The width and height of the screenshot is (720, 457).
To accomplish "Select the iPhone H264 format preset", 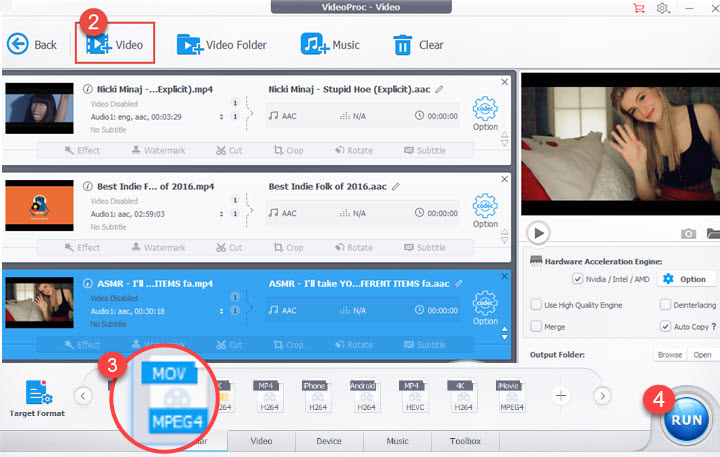I will [317, 396].
